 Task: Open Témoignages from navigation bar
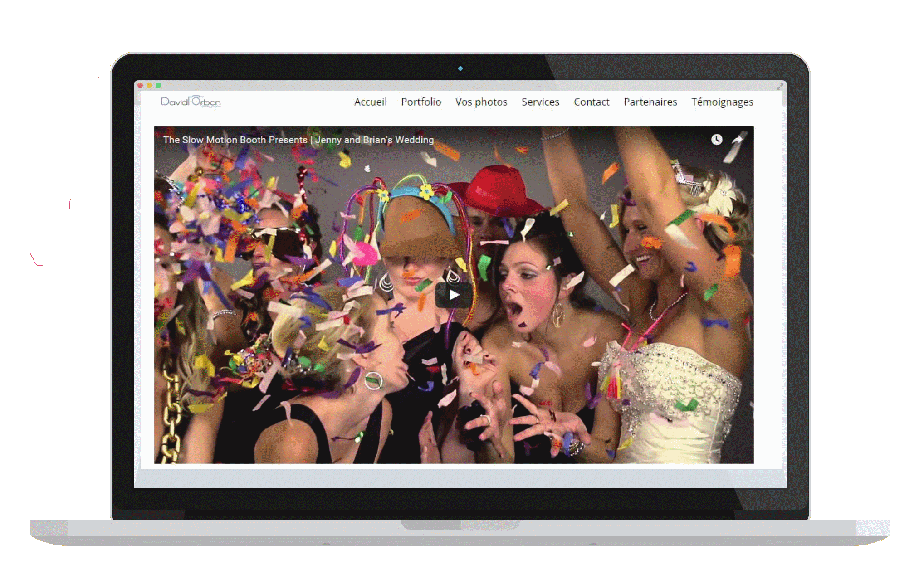(x=722, y=102)
